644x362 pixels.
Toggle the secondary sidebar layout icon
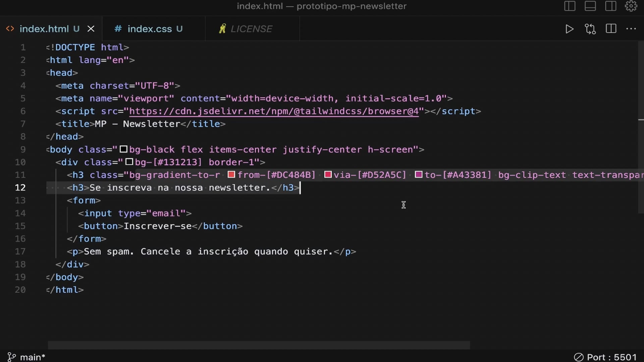click(x=610, y=6)
